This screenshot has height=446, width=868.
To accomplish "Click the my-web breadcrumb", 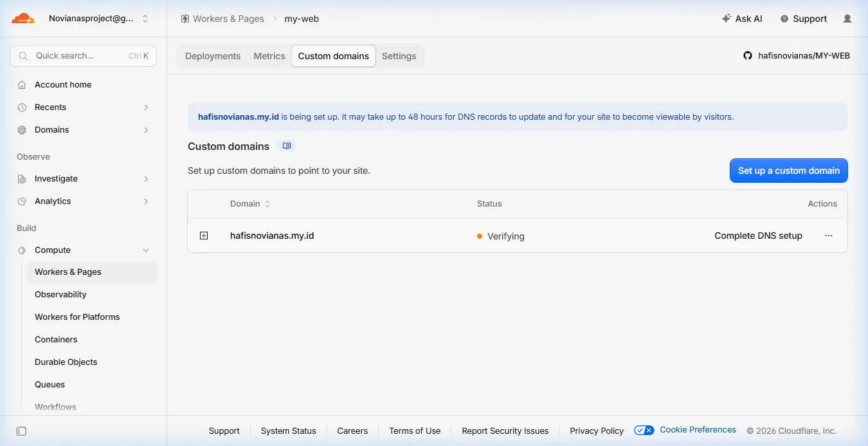I will [x=302, y=19].
